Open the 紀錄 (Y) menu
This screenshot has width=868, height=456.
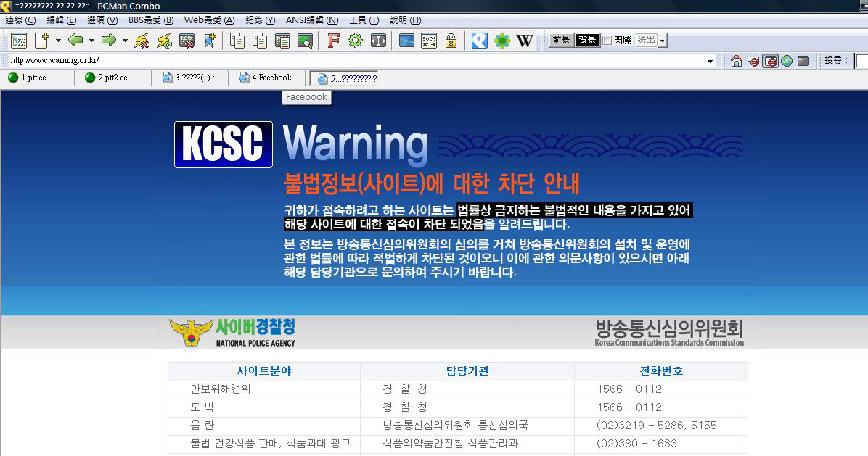(x=260, y=20)
